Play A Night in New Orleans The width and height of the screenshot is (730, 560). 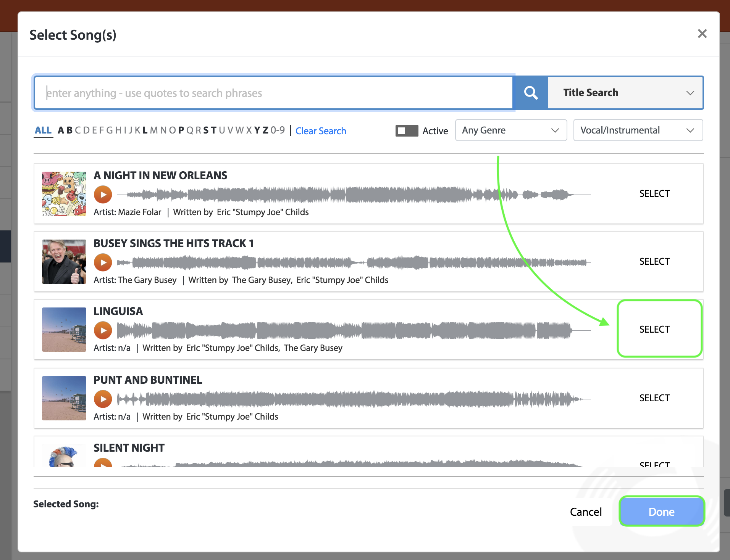[x=103, y=195]
